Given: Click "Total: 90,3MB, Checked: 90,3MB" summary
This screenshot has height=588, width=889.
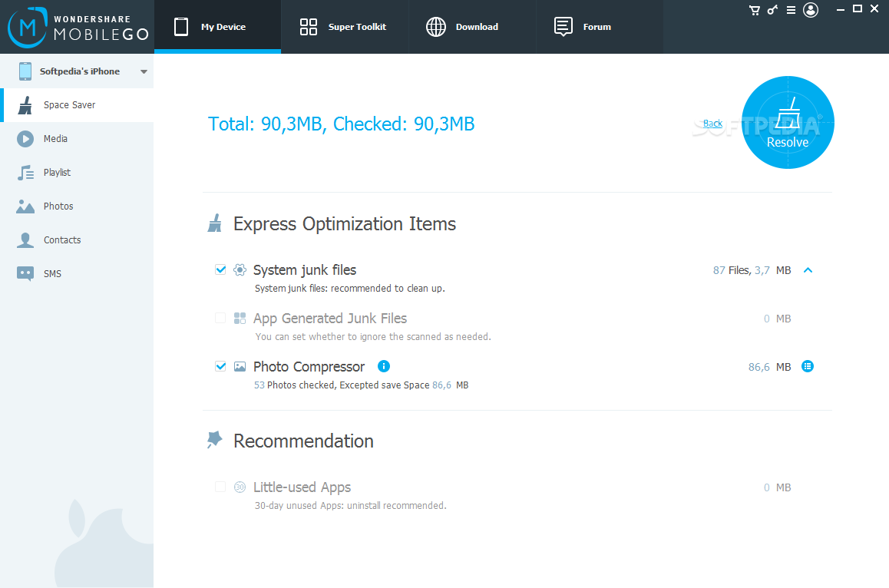Looking at the screenshot, I should (342, 124).
